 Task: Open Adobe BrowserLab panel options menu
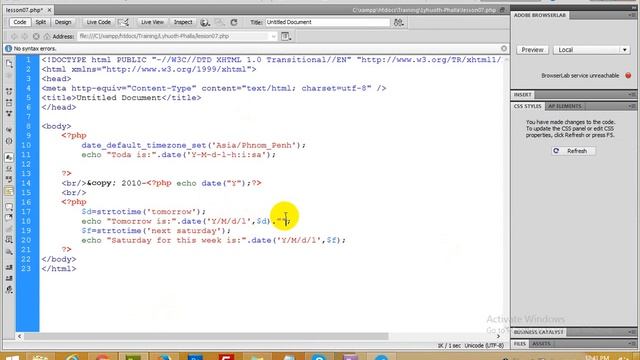click(632, 15)
